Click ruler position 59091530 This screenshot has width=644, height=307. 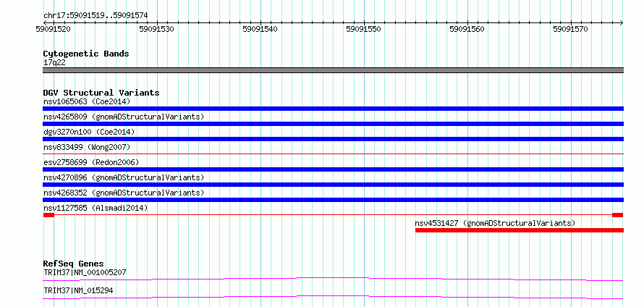(156, 29)
